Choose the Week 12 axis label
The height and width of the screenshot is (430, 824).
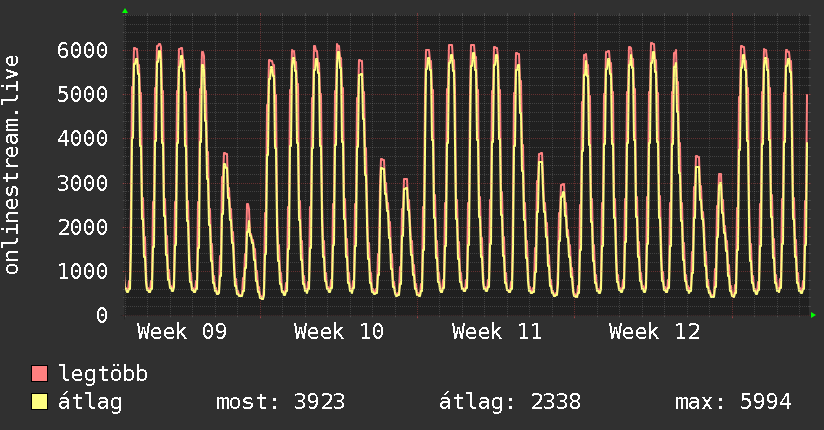click(x=654, y=332)
